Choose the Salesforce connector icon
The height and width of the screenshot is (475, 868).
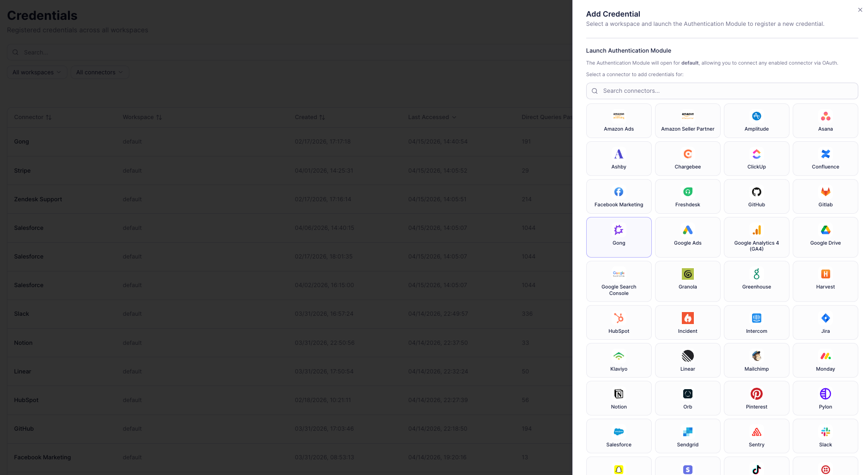click(x=619, y=432)
